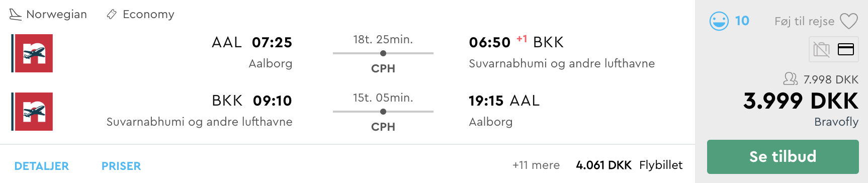Image resolution: width=868 pixels, height=183 pixels.
Task: Click the heart favorite icon
Action: pos(849,21)
